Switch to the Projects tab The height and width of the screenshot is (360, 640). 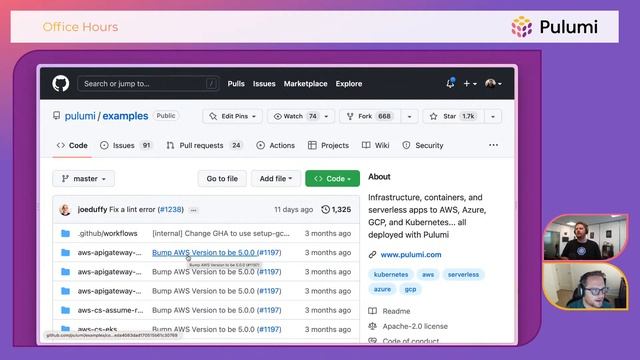pos(329,145)
